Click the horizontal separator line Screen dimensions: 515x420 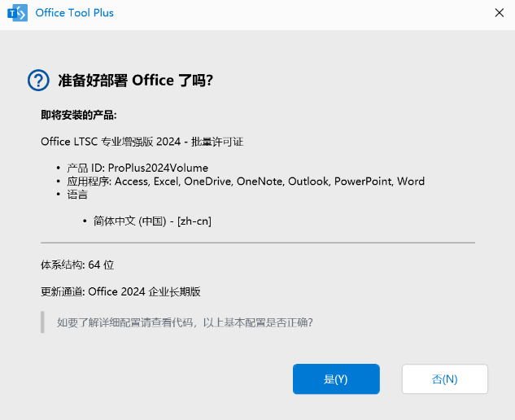pyautogui.click(x=257, y=243)
